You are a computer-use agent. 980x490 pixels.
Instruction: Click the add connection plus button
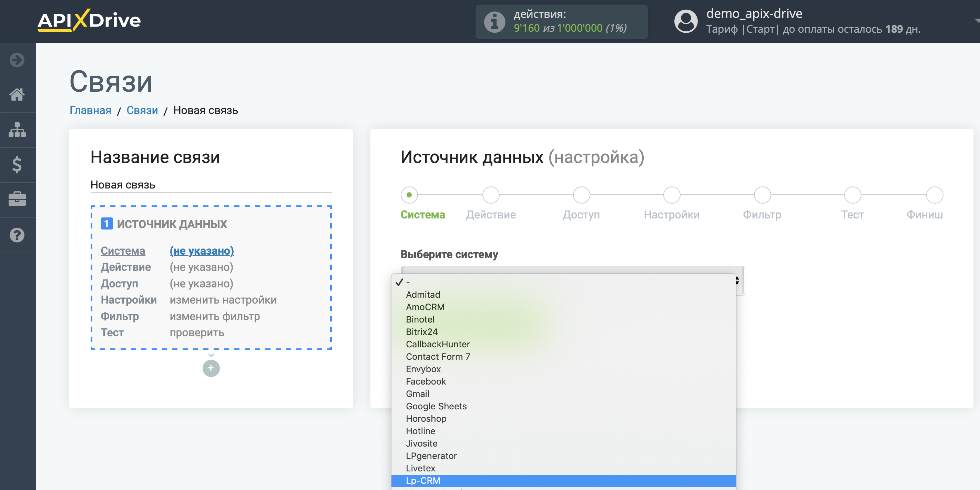click(211, 368)
